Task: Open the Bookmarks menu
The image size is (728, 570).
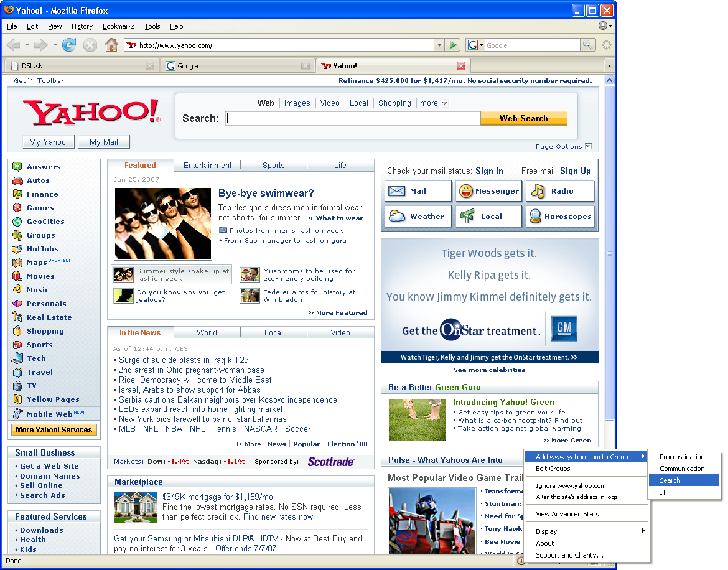Action: [x=118, y=26]
